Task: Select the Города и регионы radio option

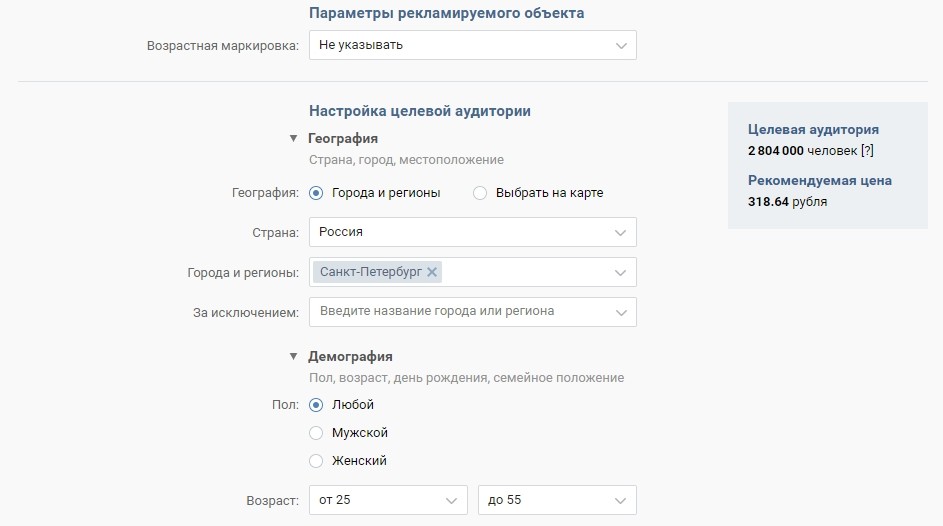Action: [x=316, y=193]
